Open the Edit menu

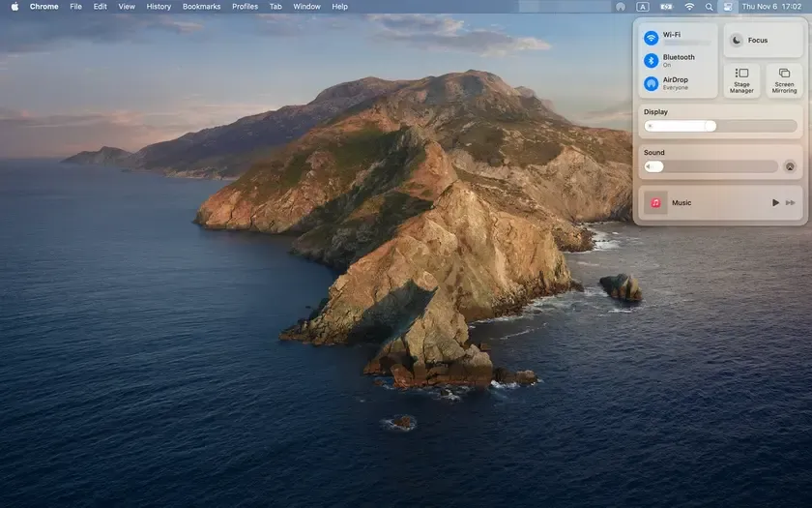click(x=100, y=7)
